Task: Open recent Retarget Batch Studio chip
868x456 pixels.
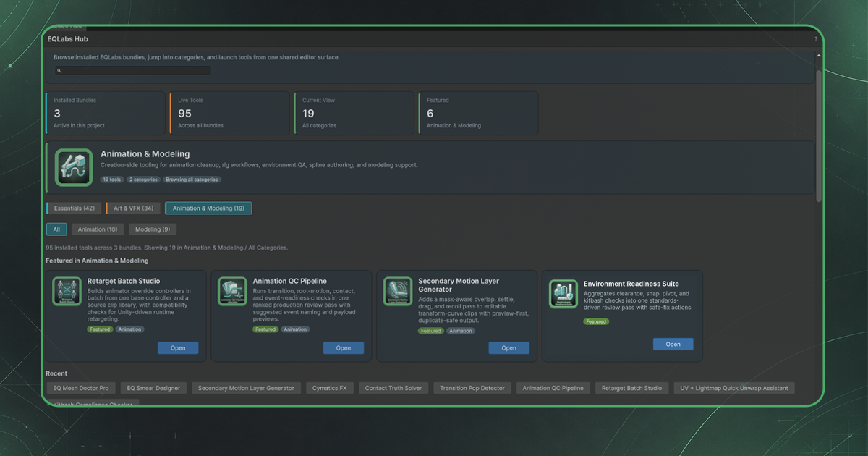Action: click(x=631, y=388)
